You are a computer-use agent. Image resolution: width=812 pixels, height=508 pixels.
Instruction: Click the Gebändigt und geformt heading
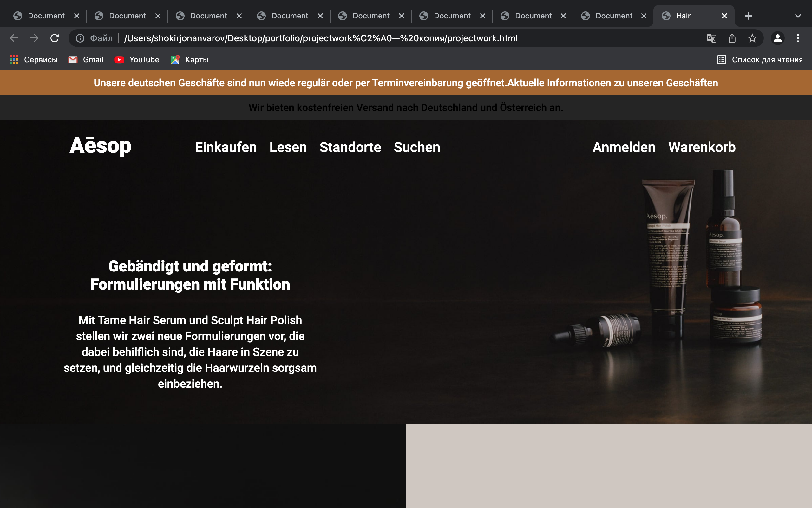(190, 275)
